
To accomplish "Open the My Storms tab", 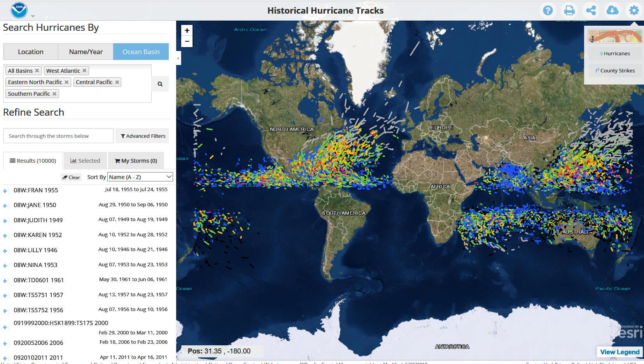I will [x=136, y=161].
